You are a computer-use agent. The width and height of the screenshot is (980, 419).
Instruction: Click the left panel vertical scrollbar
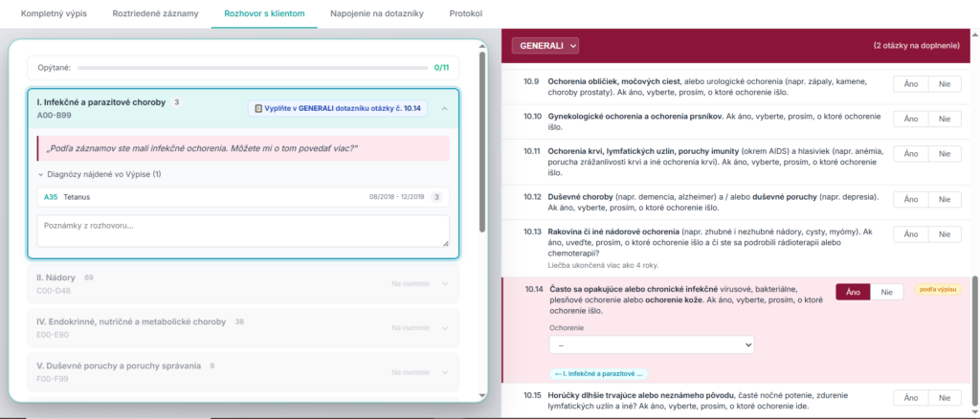click(482, 143)
